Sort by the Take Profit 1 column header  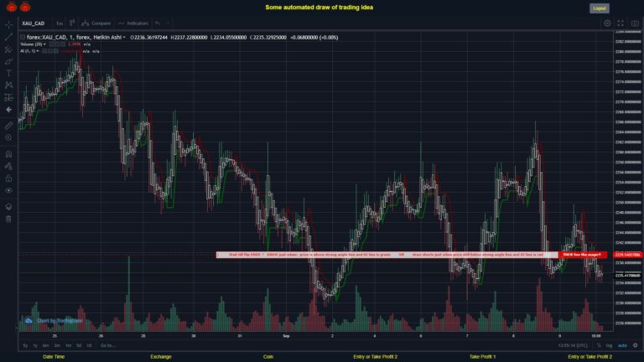tap(483, 357)
